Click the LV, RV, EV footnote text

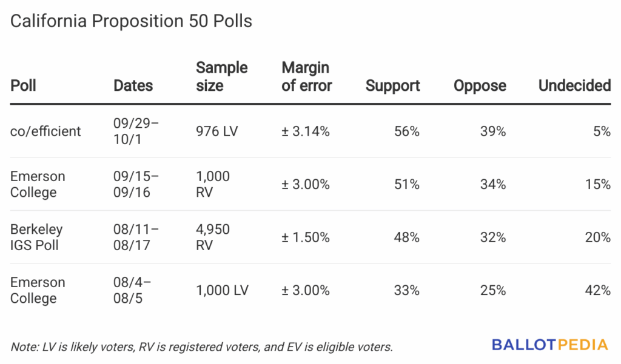click(202, 347)
